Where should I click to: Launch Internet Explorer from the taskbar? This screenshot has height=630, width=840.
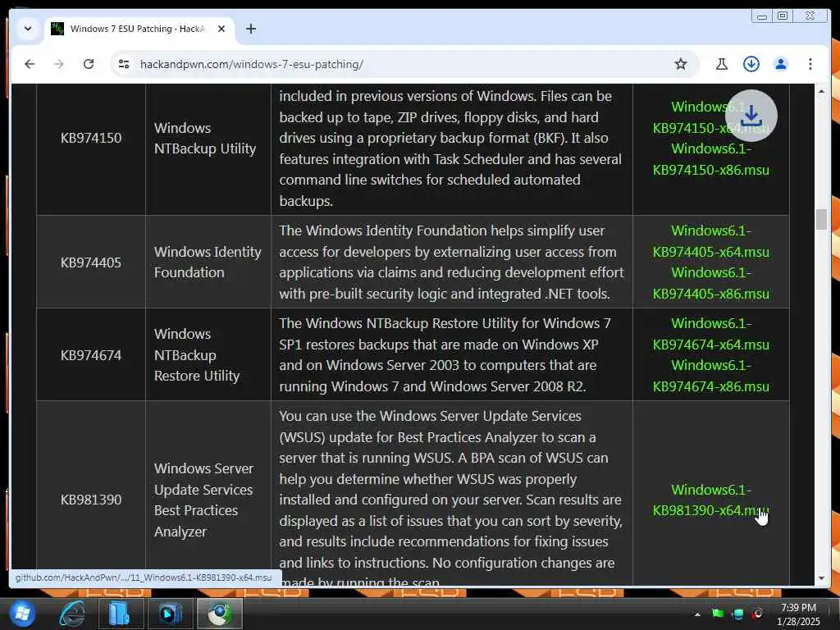pos(72,614)
